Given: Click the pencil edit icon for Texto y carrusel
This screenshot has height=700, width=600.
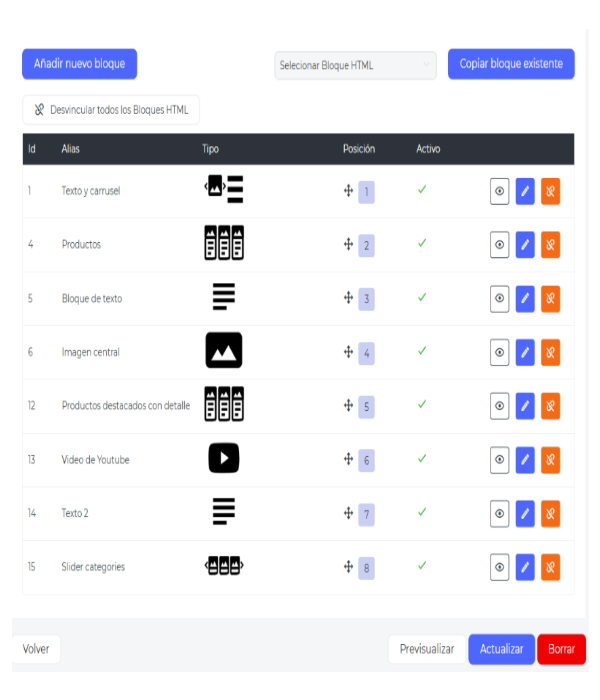Looking at the screenshot, I should point(525,192).
